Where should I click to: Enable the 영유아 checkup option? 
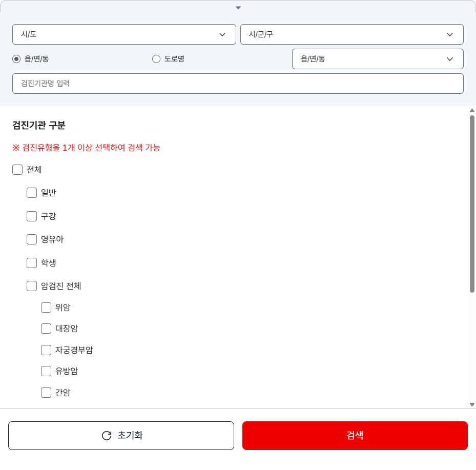pyautogui.click(x=31, y=239)
